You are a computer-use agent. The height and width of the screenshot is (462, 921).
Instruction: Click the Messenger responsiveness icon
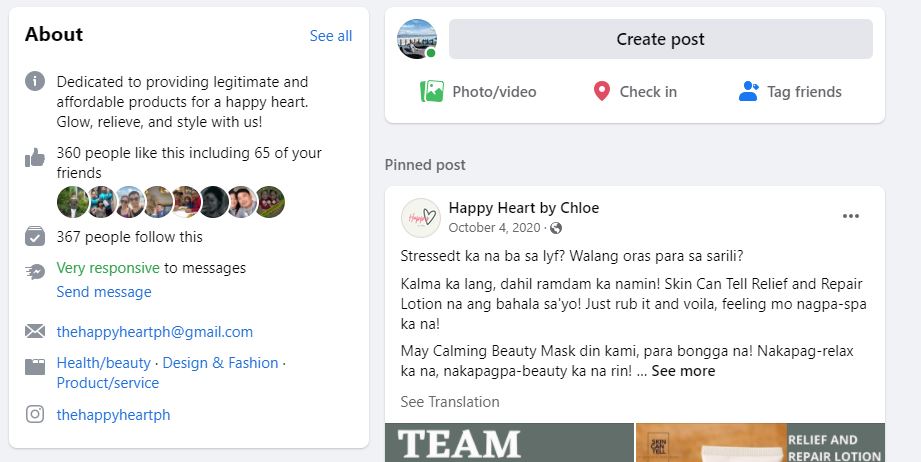coord(35,271)
